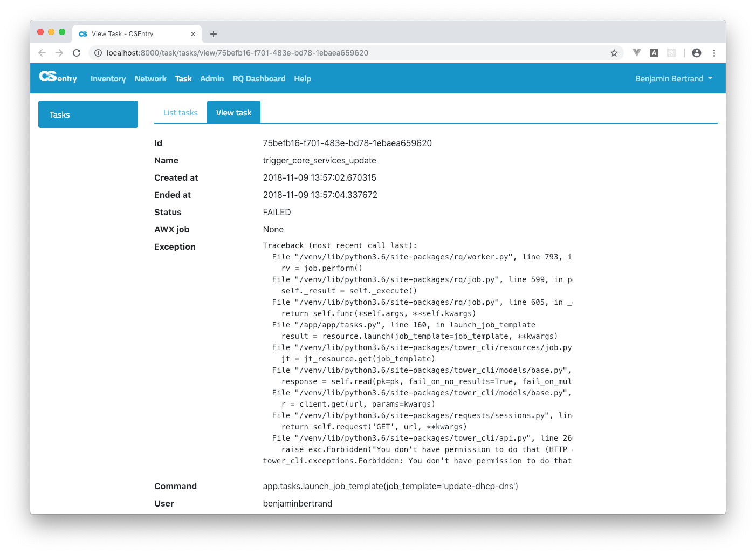The image size is (756, 554).
Task: Open the Inventory menu in navbar
Action: 108,79
